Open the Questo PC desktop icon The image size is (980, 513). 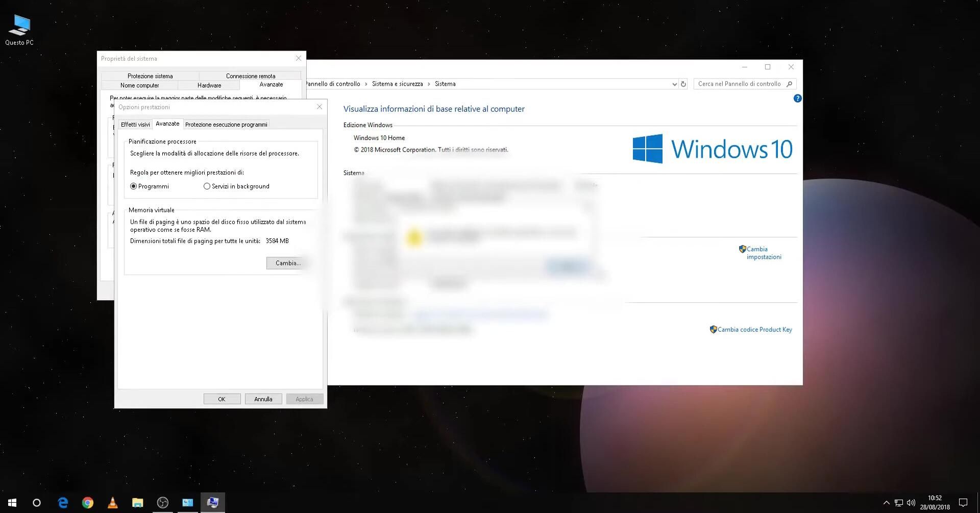[19, 30]
